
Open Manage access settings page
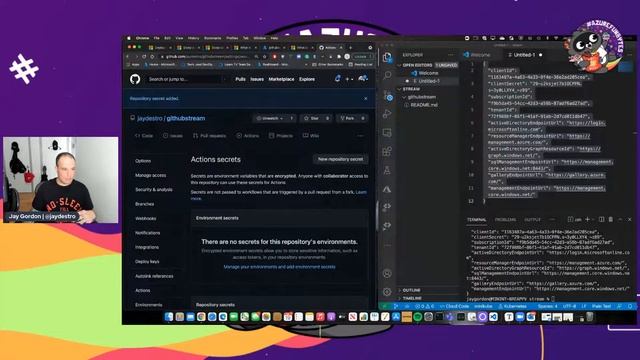151,175
